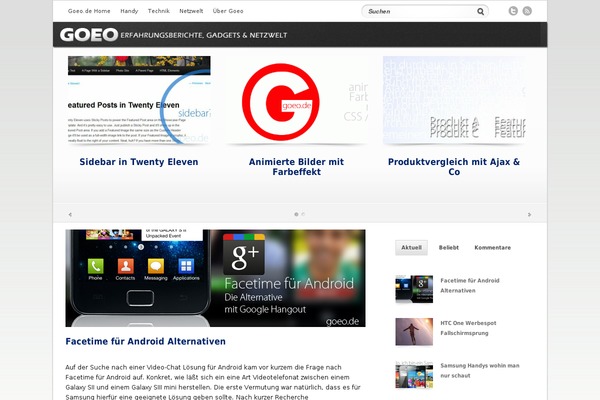Open Goeo.de Home menu item
This screenshot has height=400, width=600.
tap(89, 11)
